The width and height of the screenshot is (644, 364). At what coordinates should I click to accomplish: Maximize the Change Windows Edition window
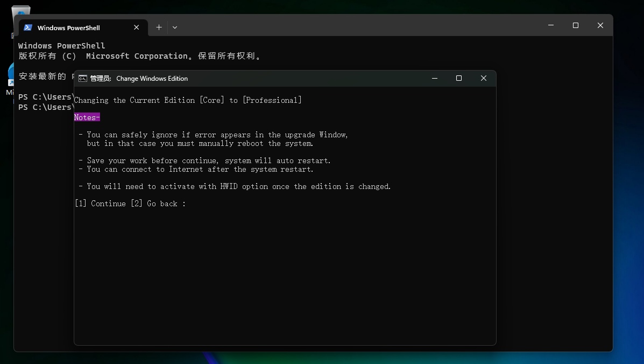(459, 78)
